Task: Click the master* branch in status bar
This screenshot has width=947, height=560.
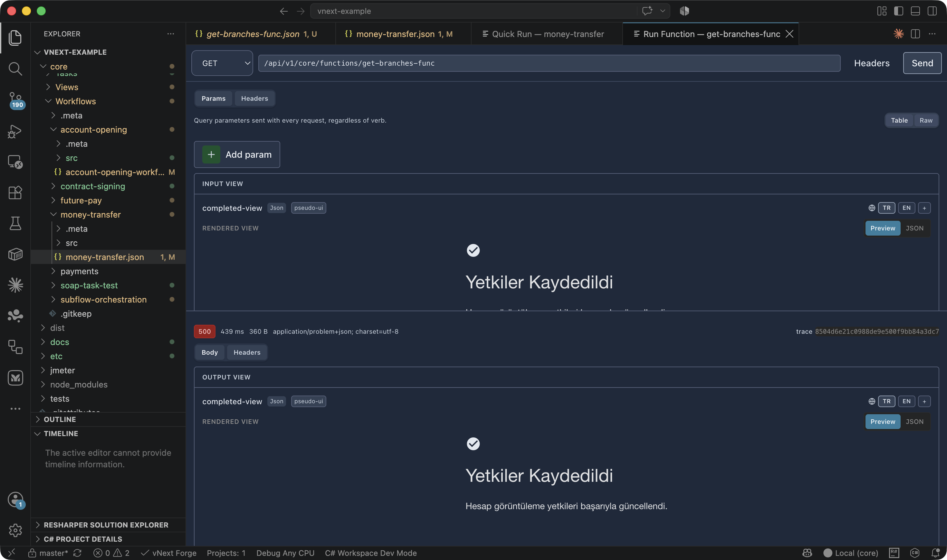Action: (x=48, y=553)
